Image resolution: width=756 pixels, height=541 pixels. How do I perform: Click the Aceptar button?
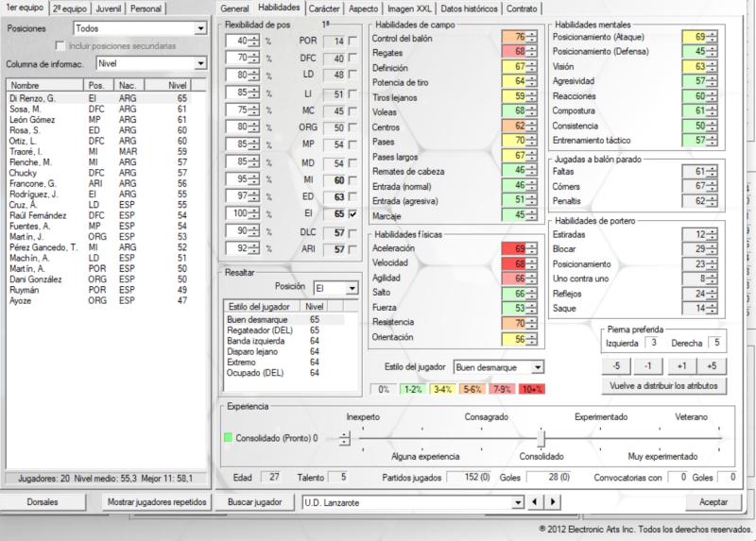[x=713, y=502]
